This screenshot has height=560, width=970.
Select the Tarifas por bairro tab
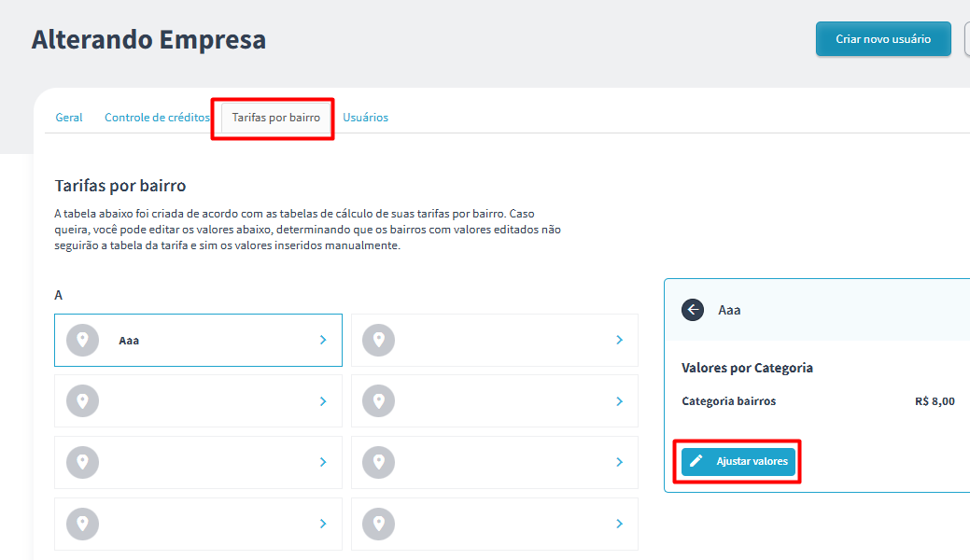tap(276, 118)
